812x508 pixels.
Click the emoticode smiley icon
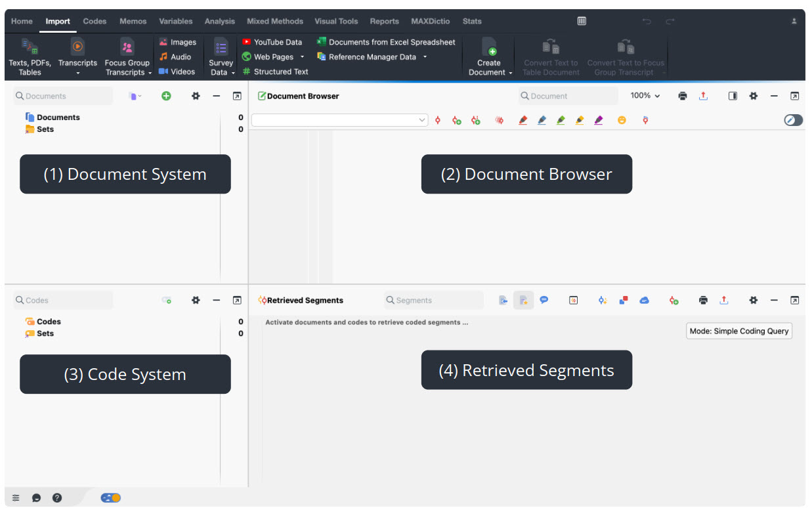coord(621,120)
